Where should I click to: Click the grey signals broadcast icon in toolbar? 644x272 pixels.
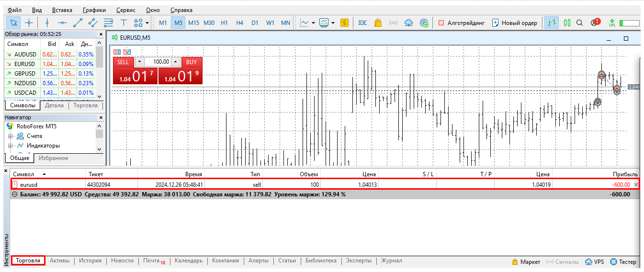[393, 23]
